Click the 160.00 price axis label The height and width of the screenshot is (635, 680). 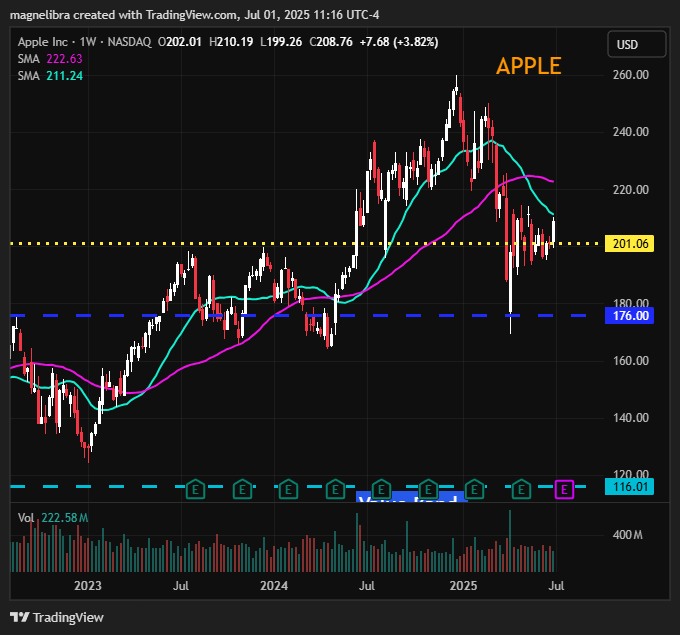(631, 361)
